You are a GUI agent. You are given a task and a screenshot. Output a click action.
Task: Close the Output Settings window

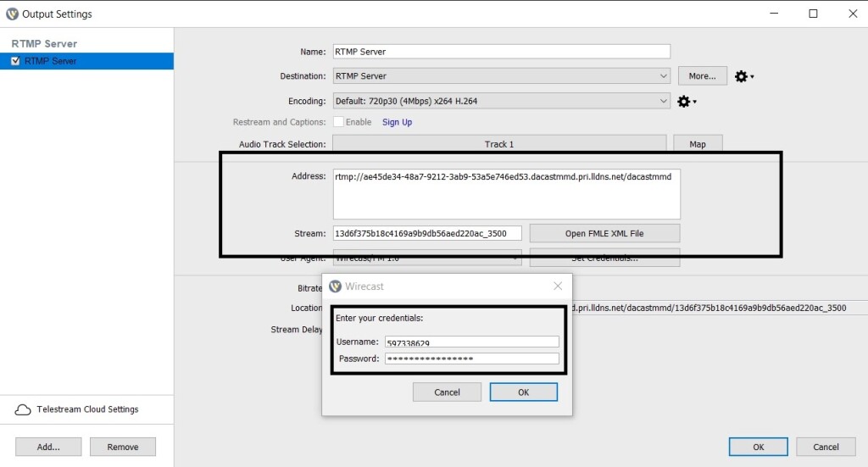[x=853, y=14]
